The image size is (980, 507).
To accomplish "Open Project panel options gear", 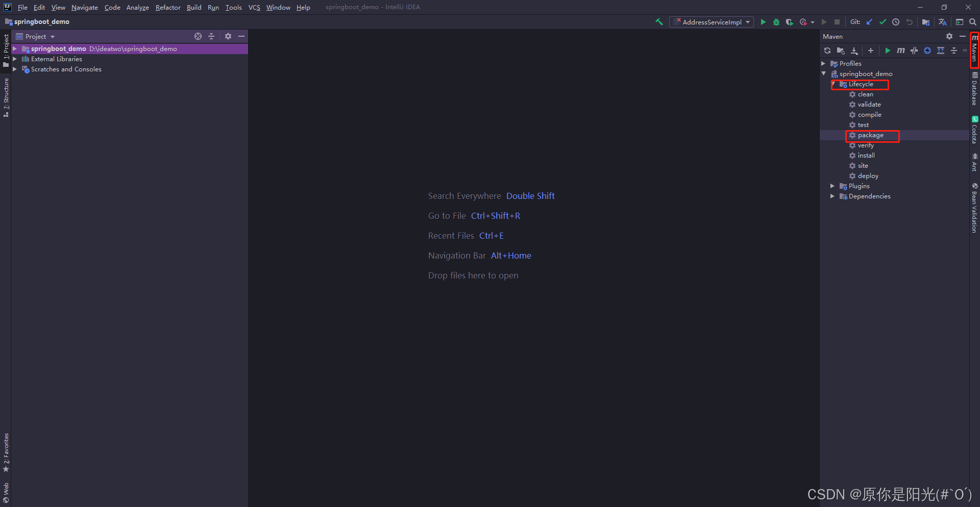I will pyautogui.click(x=228, y=36).
